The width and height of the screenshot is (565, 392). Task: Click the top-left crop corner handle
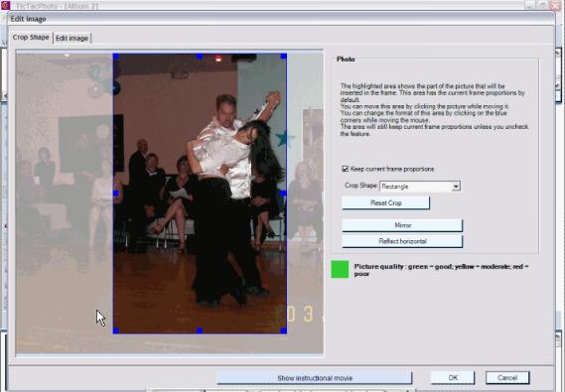pos(116,57)
